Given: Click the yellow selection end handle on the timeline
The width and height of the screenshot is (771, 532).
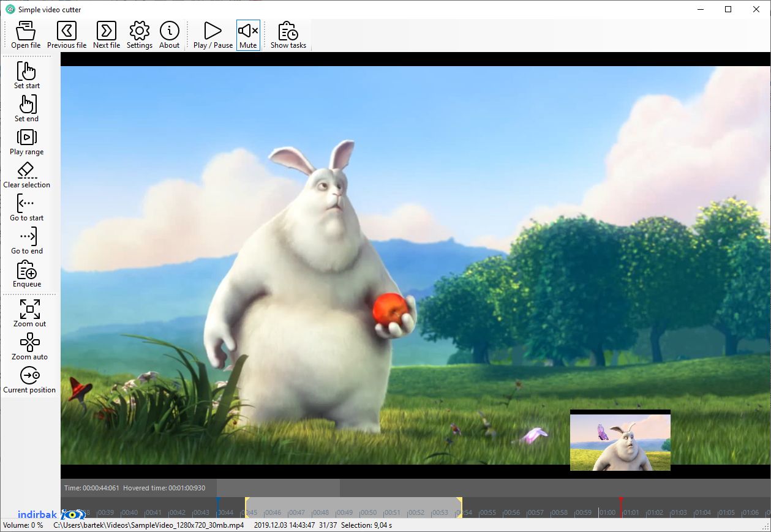Looking at the screenshot, I should click(x=460, y=508).
